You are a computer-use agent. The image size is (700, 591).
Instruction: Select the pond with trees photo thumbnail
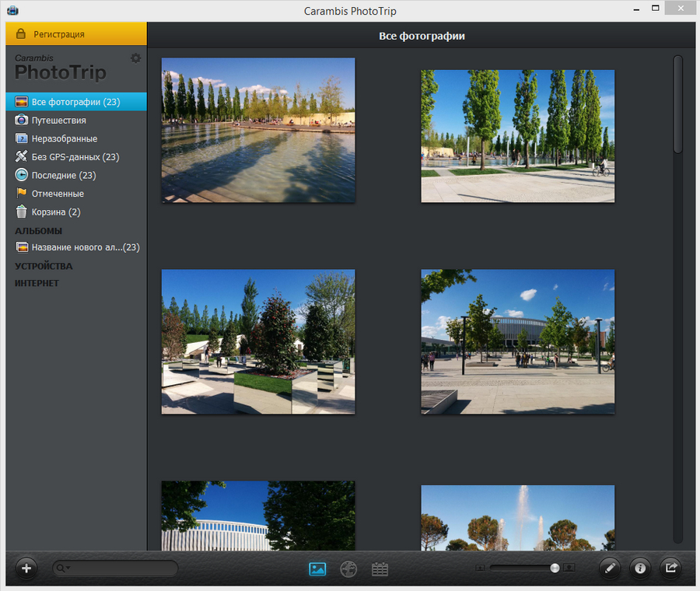tap(258, 130)
